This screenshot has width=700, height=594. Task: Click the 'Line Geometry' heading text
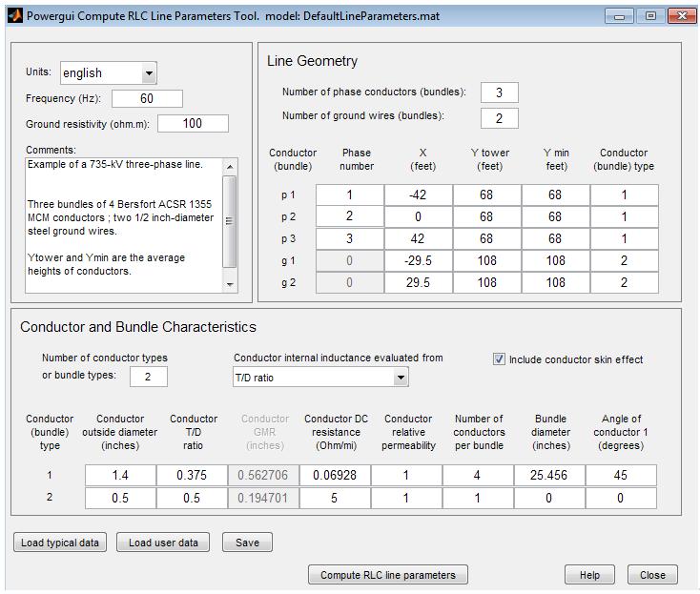pyautogui.click(x=312, y=61)
